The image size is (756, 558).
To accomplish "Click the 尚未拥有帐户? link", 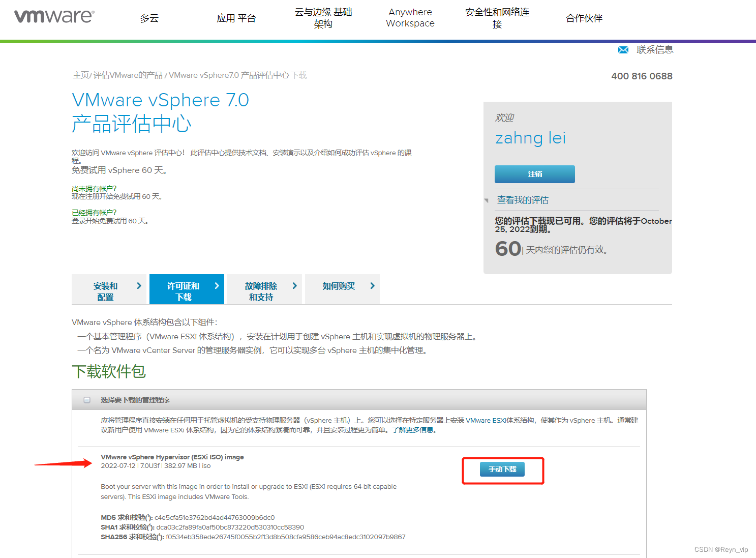I will click(x=94, y=189).
